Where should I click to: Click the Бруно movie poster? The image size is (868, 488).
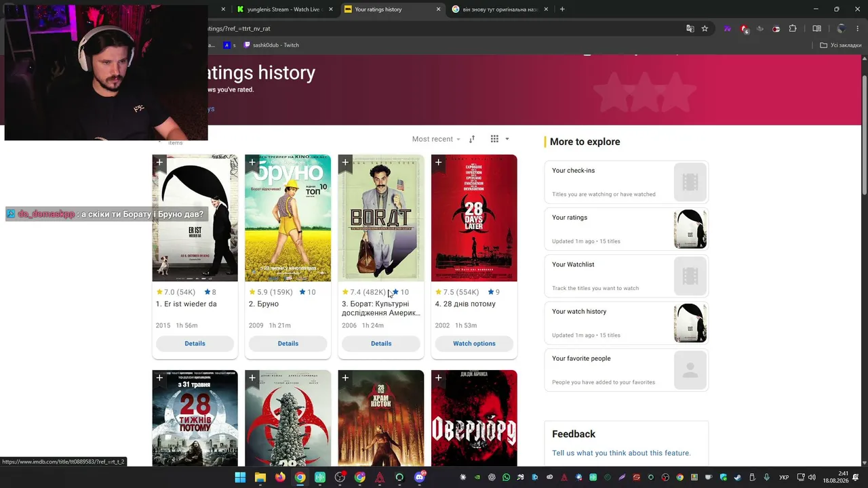click(288, 218)
